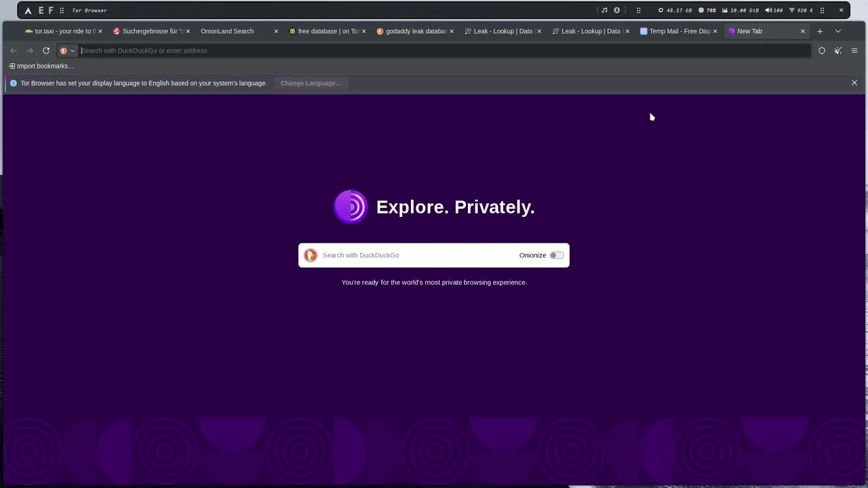Close the tor.taxi tab

pyautogui.click(x=100, y=31)
